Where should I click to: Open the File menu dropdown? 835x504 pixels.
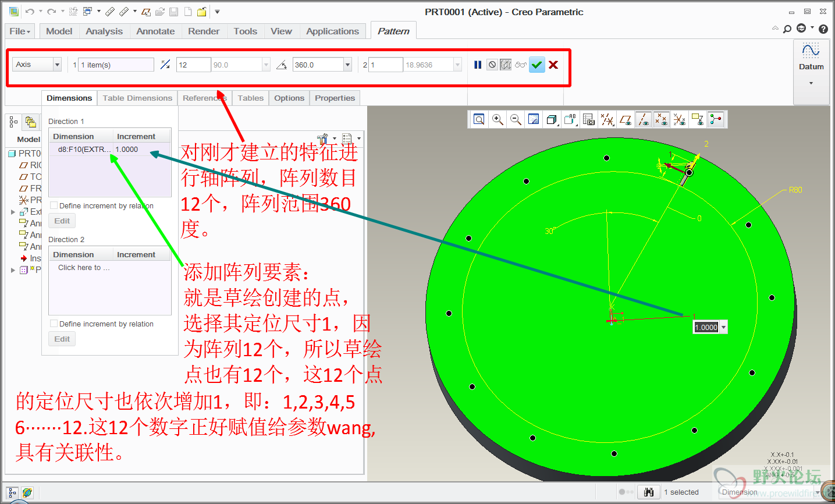tap(20, 31)
